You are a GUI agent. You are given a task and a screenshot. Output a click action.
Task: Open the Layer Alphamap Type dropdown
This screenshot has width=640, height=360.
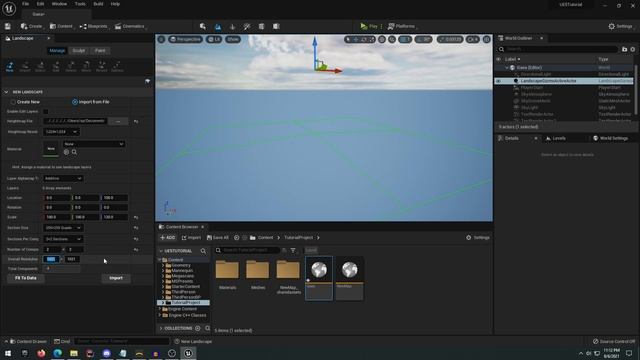click(x=63, y=178)
